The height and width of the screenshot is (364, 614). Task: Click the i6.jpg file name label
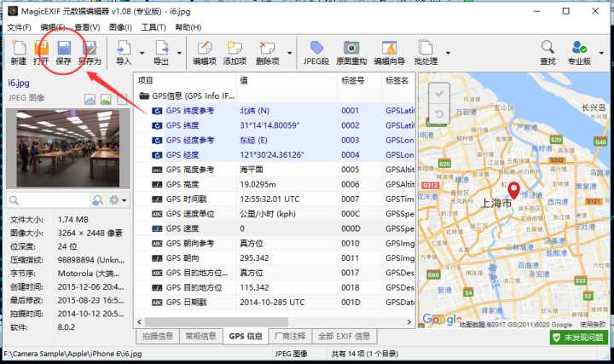pyautogui.click(x=19, y=83)
